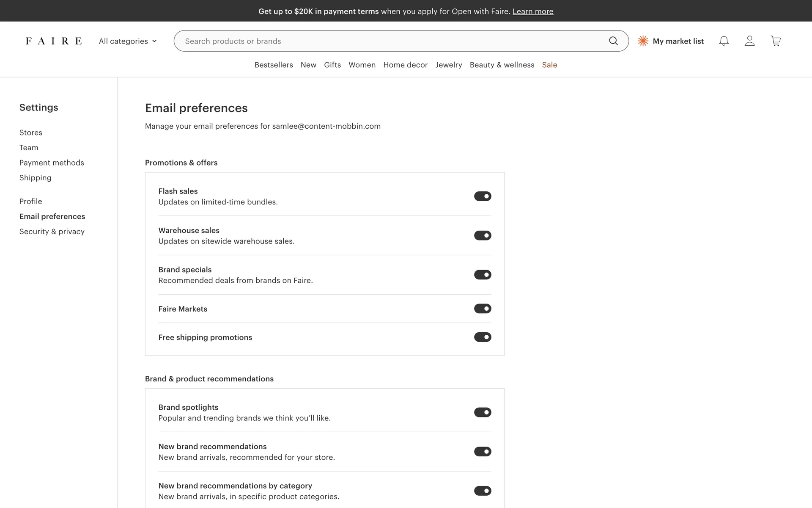The height and width of the screenshot is (508, 812).
Task: Go to Faire logo homepage
Action: [x=54, y=41]
